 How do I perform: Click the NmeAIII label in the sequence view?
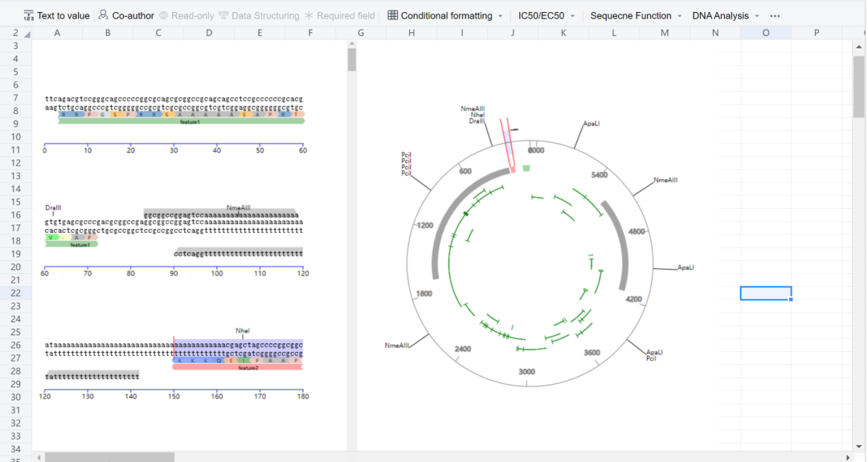point(239,208)
